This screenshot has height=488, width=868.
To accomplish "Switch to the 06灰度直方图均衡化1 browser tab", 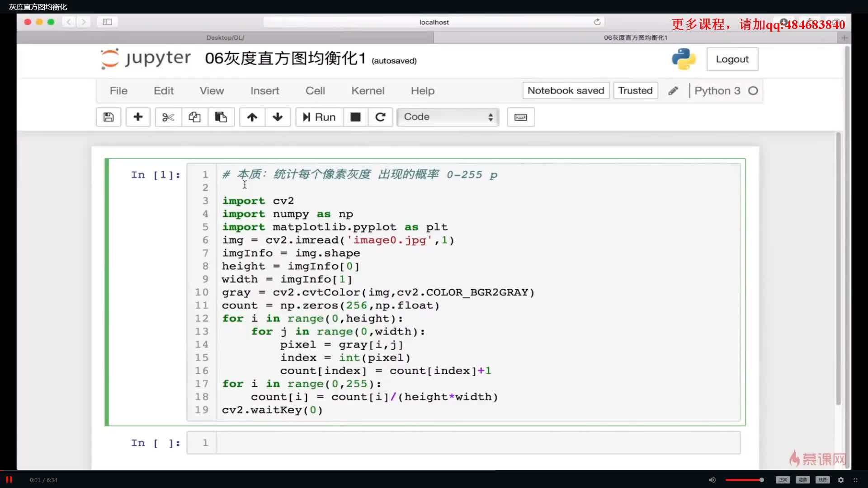I will [x=636, y=38].
